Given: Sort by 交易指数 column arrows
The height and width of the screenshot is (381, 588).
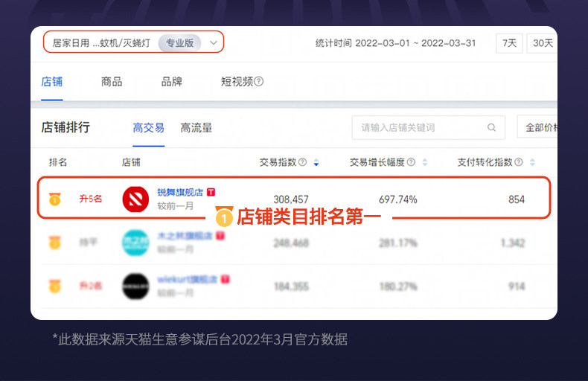Looking at the screenshot, I should (x=316, y=162).
